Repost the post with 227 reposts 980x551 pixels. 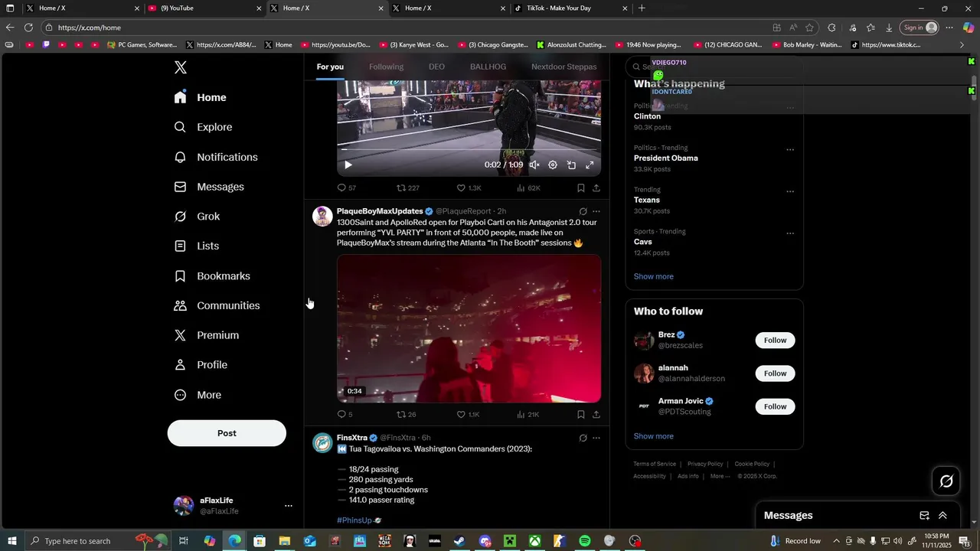point(407,187)
